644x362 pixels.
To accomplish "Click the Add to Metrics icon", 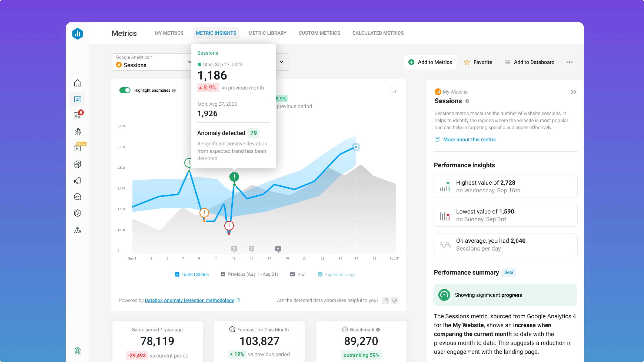I will pos(411,62).
